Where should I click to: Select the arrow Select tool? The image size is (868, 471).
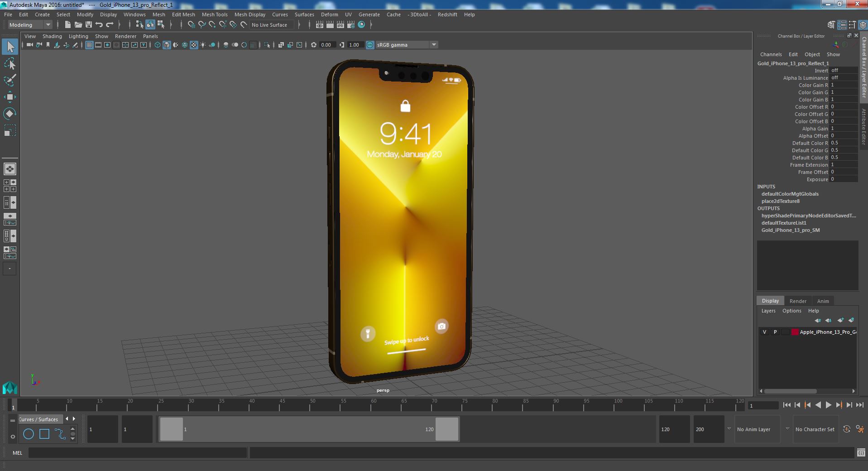(10, 47)
